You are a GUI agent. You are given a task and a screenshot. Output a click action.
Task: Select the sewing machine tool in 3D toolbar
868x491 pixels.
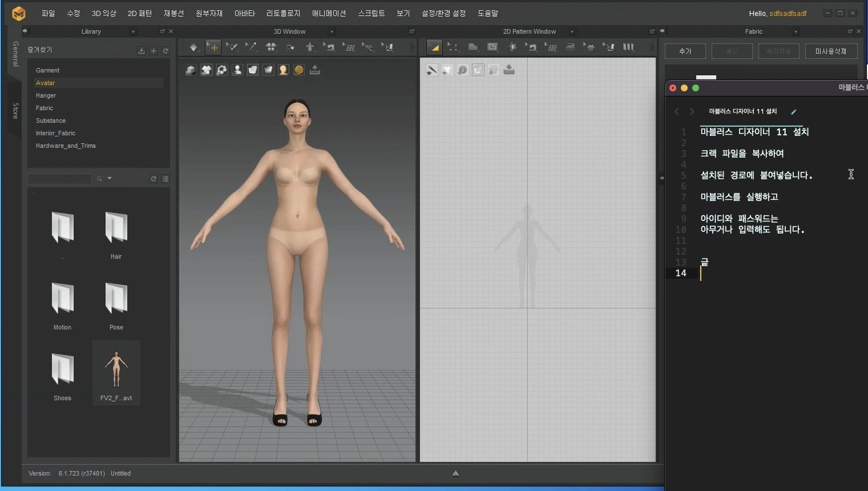click(329, 47)
